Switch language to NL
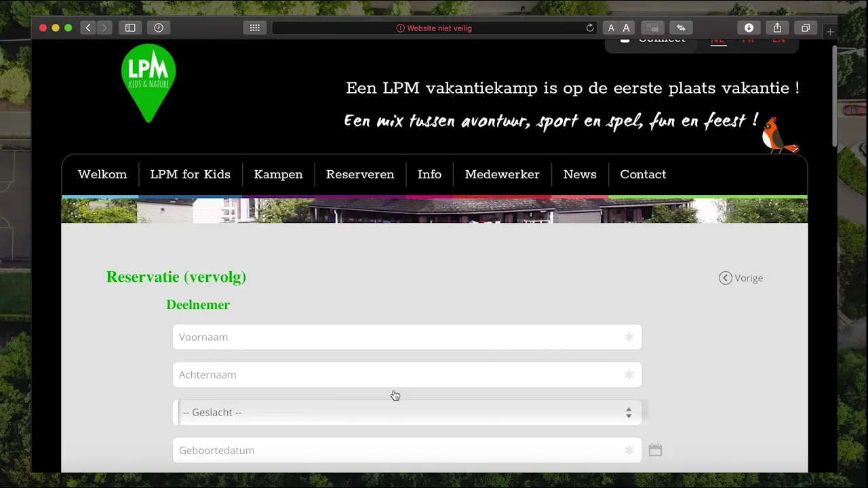This screenshot has width=868, height=488. click(x=717, y=41)
